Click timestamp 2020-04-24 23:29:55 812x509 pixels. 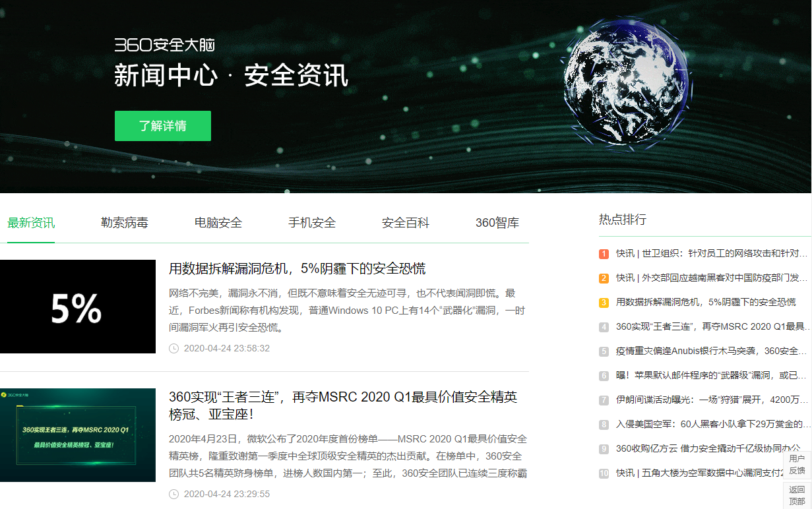[227, 494]
